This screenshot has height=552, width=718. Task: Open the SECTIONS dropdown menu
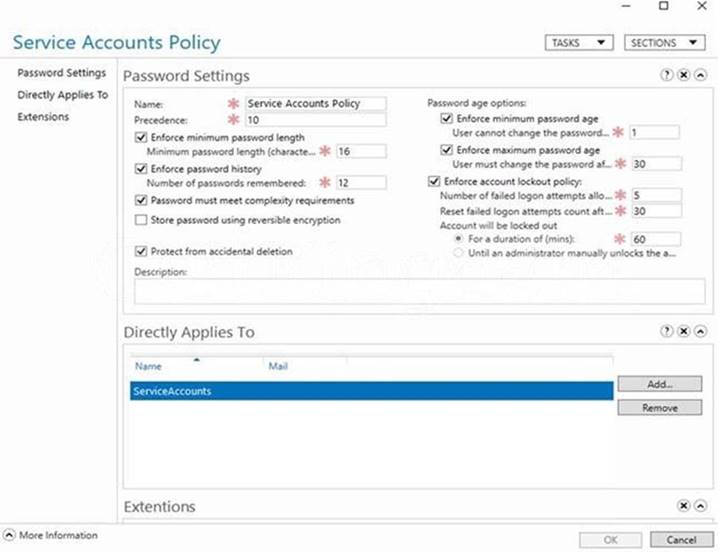click(664, 43)
